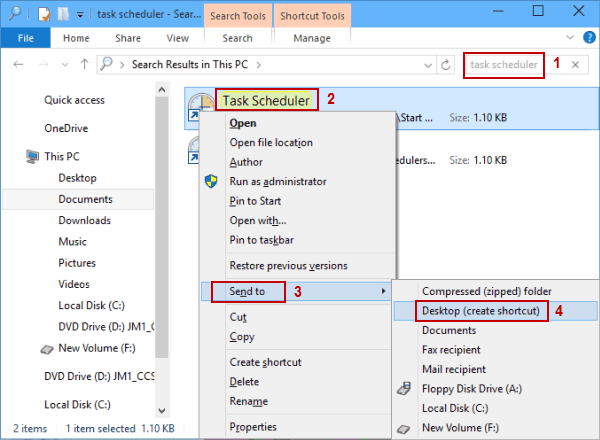
Task: Select OneDrive in navigation pane
Action: [66, 128]
